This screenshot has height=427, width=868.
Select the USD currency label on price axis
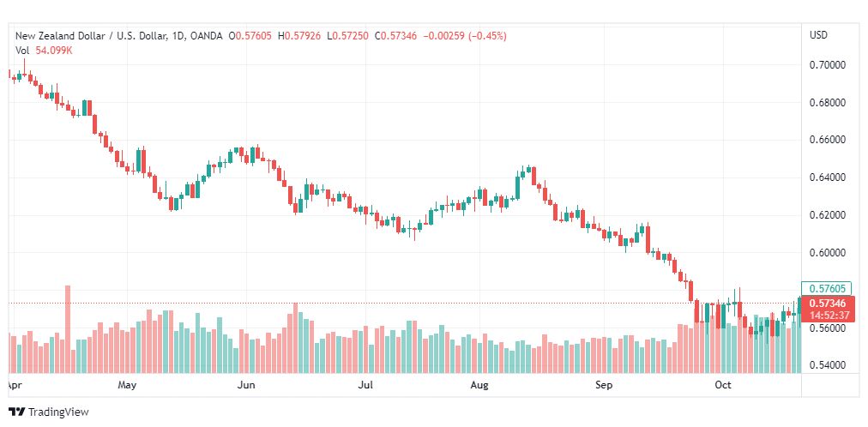819,35
